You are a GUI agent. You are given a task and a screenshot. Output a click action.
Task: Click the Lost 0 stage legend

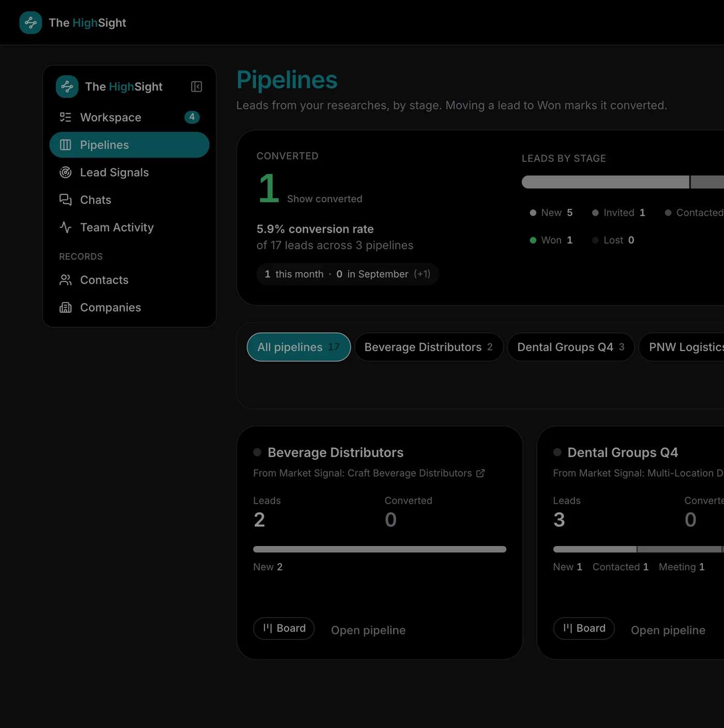click(613, 240)
